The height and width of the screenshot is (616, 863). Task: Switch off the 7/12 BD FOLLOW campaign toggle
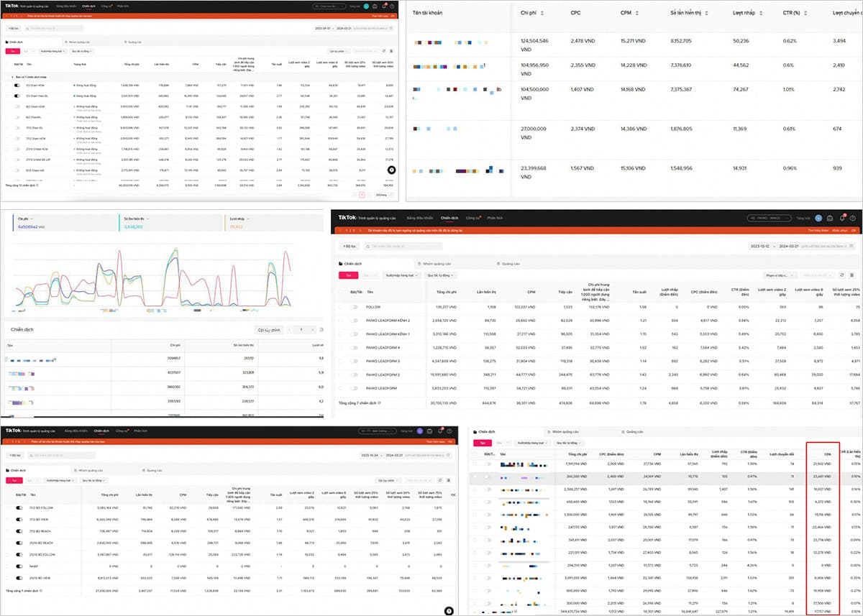pos(17,507)
